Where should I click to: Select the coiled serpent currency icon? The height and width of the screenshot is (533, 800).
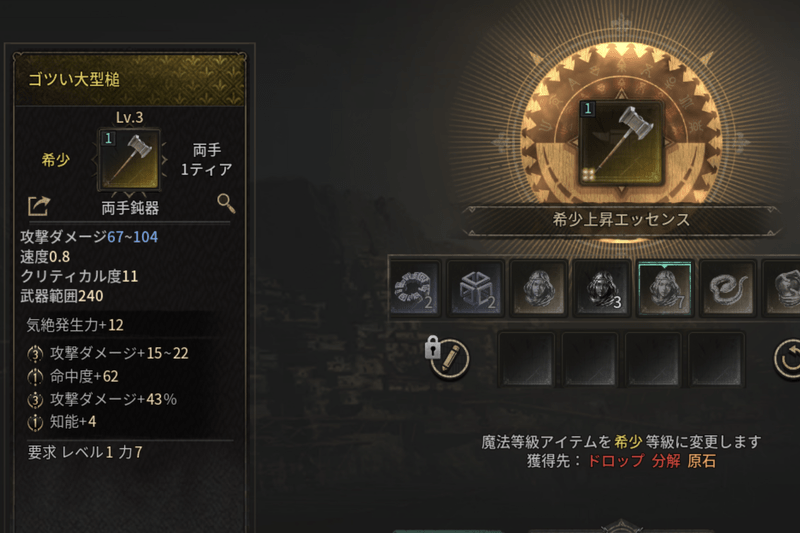[728, 288]
